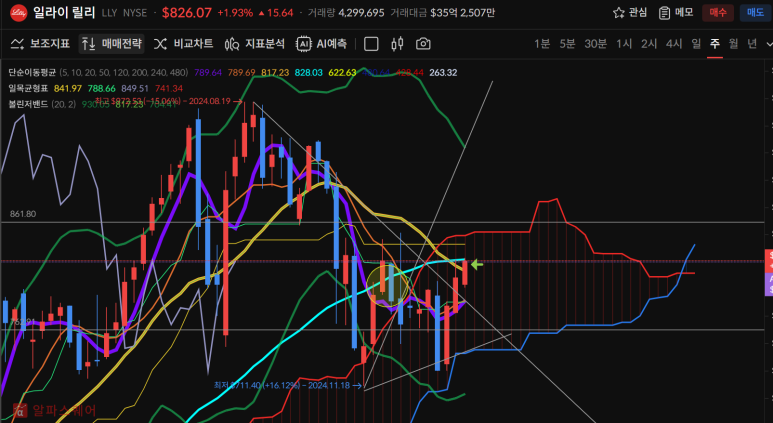Click Ichimoku value 841.97
This screenshot has width=773, height=423.
click(x=68, y=88)
